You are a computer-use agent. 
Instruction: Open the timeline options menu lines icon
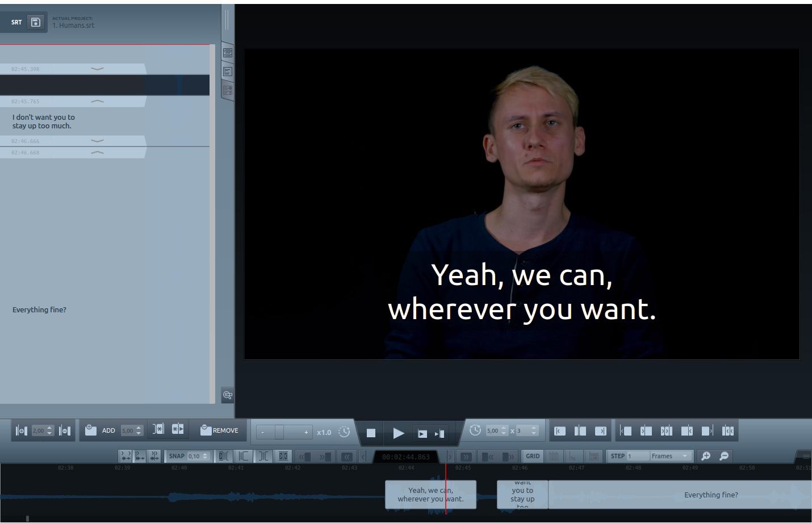806,456
